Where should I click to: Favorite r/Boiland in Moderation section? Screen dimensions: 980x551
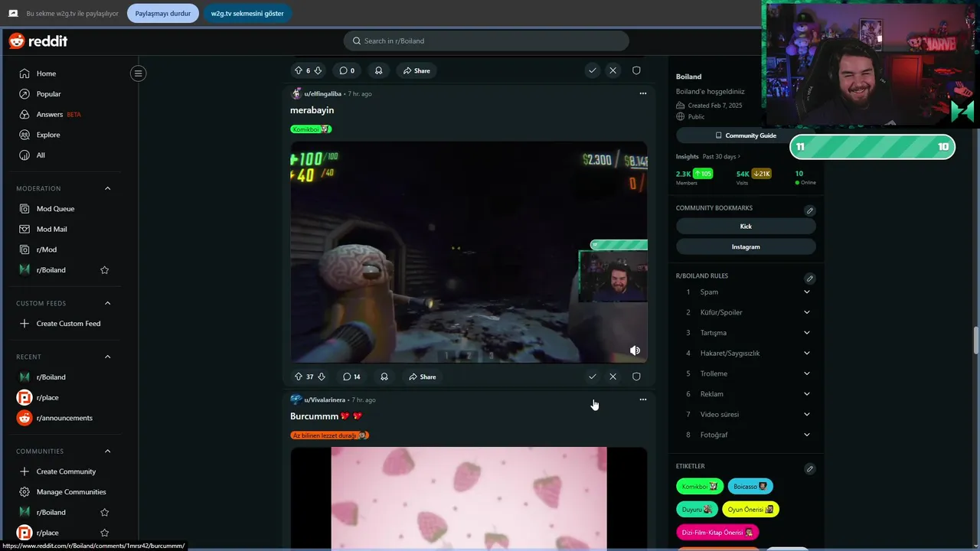pyautogui.click(x=105, y=270)
